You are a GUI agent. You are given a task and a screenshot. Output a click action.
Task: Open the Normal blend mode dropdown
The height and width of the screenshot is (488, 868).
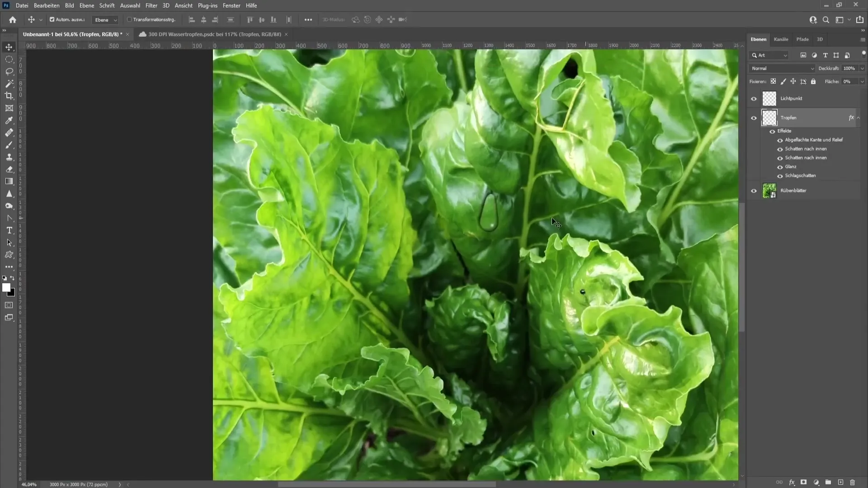782,68
